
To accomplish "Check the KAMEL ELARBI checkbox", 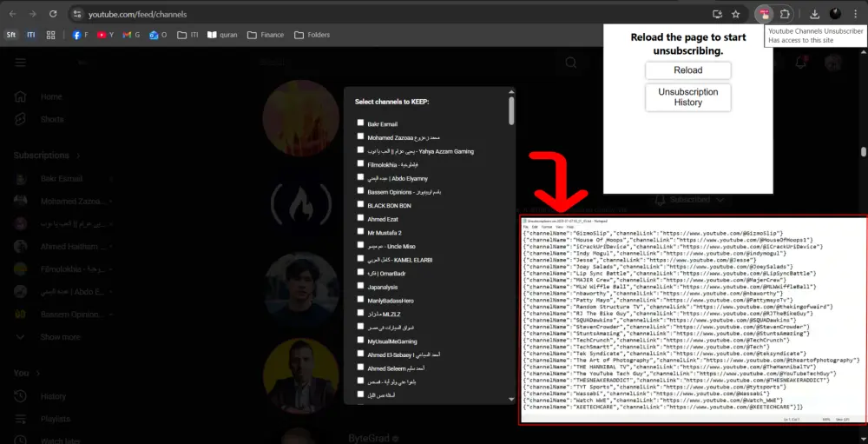I will point(361,258).
